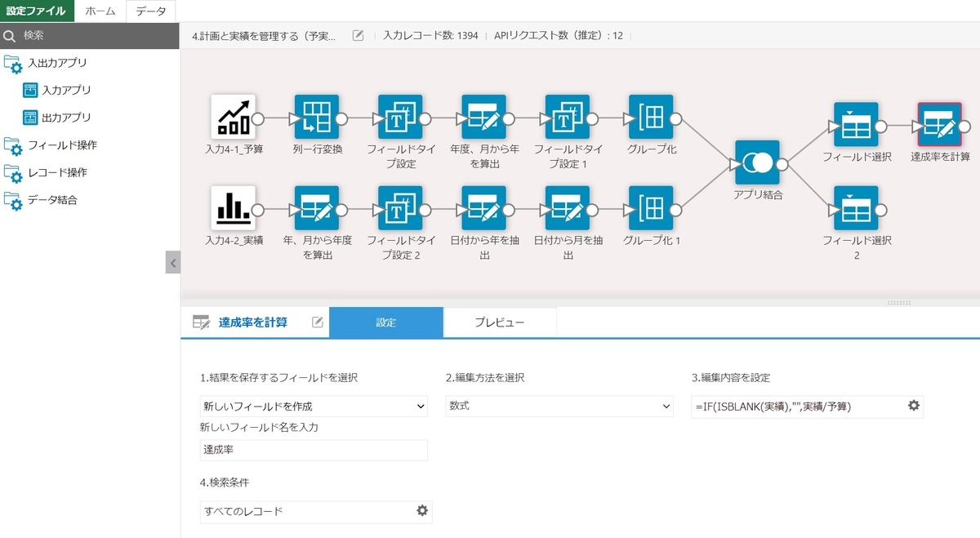
Task: Select the 年度、月から年を算出 node icon
Action: 483,117
